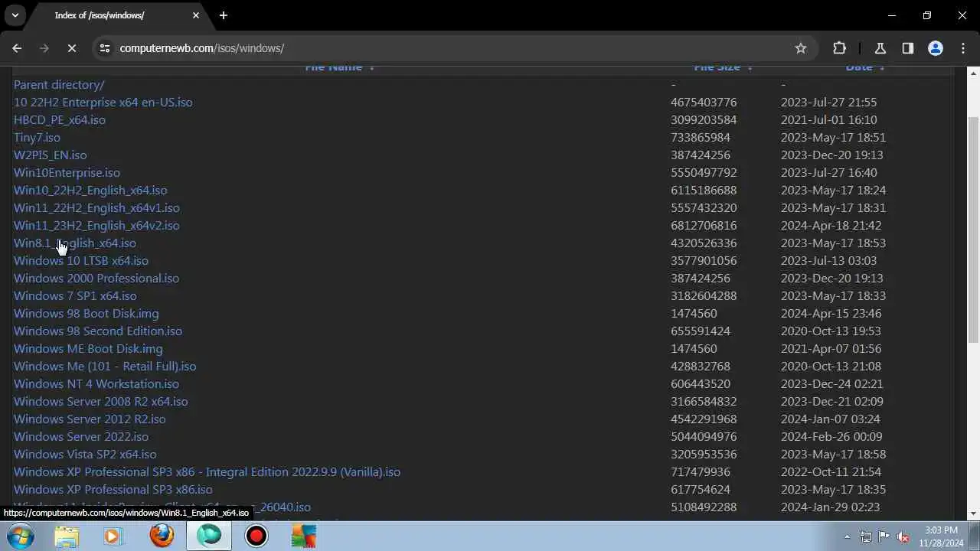Download Win10Enterprise.iso
Viewport: 980px width, 551px height.
67,172
